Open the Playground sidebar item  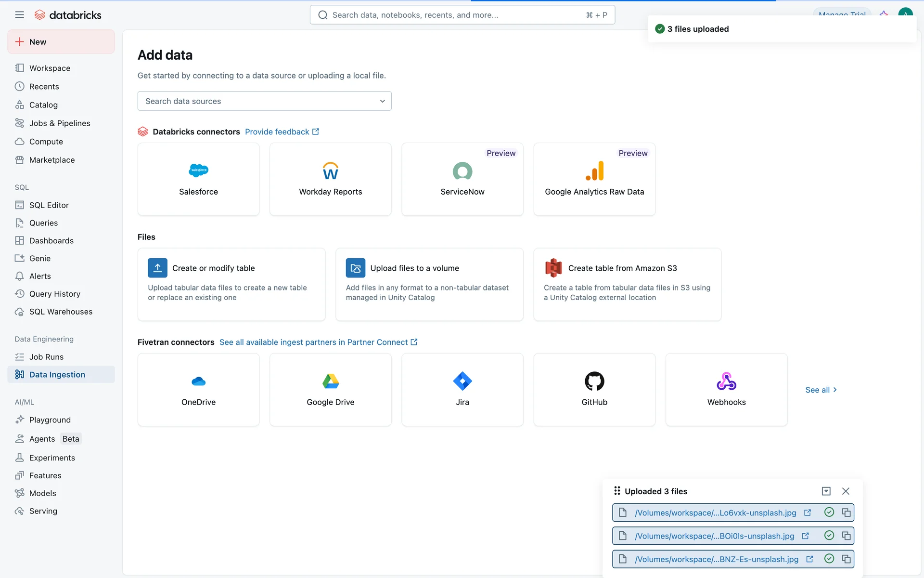(50, 420)
